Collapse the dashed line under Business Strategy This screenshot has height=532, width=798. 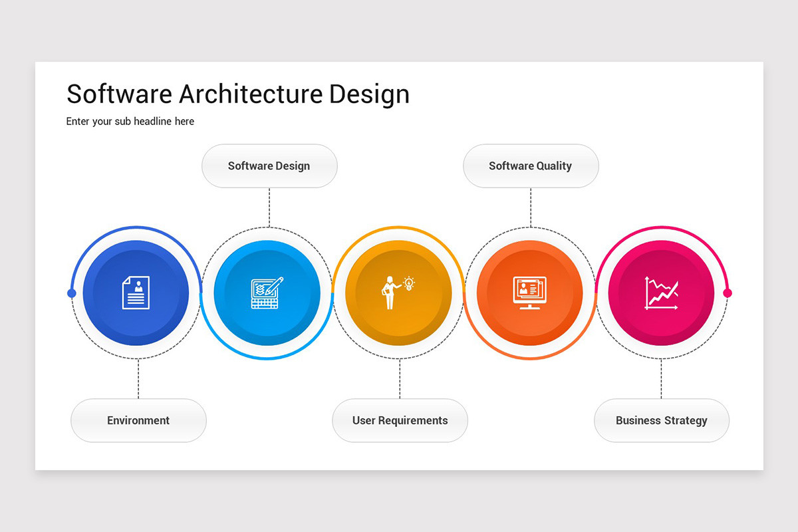[661, 379]
